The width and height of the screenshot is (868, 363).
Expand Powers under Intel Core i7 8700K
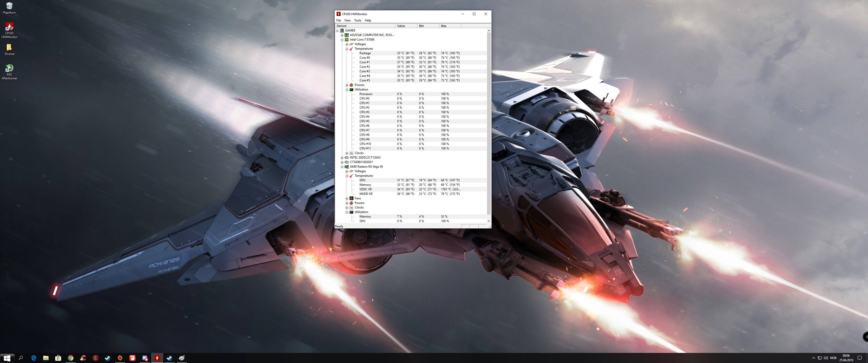pyautogui.click(x=347, y=85)
